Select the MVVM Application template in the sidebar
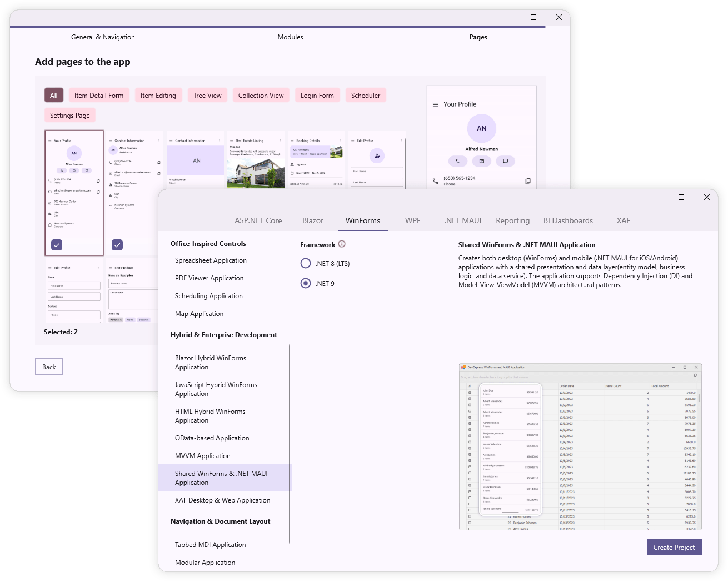The height and width of the screenshot is (582, 728). 202,455
